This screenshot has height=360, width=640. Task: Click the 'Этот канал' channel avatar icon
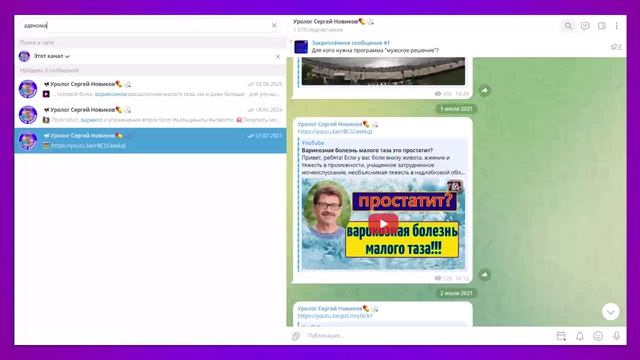(x=24, y=56)
